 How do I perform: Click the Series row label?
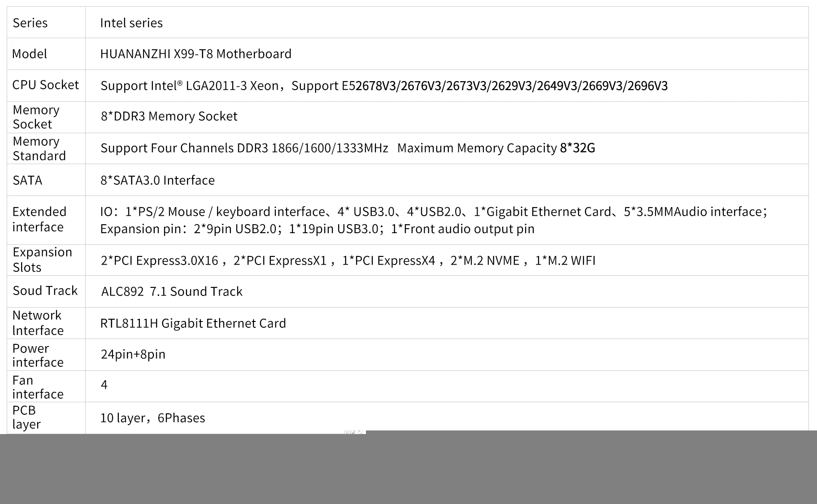(30, 23)
